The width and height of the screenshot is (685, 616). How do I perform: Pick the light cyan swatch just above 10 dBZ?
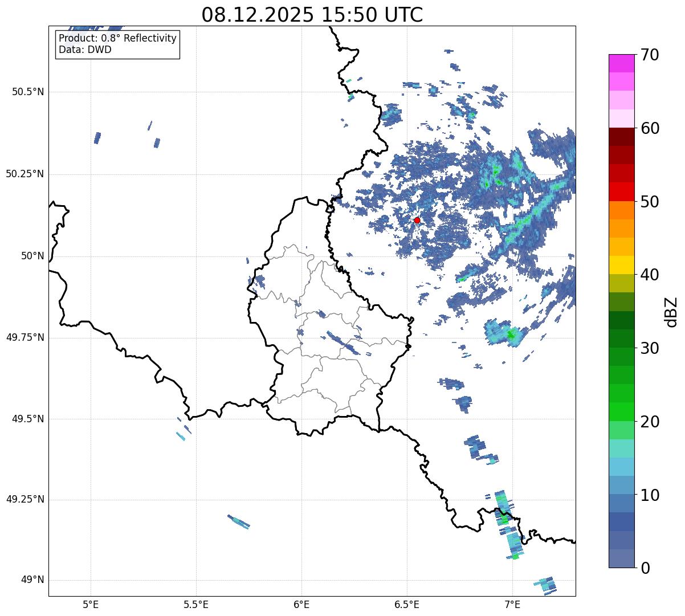click(x=622, y=486)
